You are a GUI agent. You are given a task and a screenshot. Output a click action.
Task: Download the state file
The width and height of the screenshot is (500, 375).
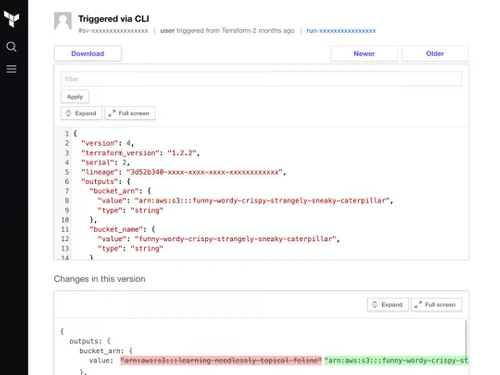point(88,54)
